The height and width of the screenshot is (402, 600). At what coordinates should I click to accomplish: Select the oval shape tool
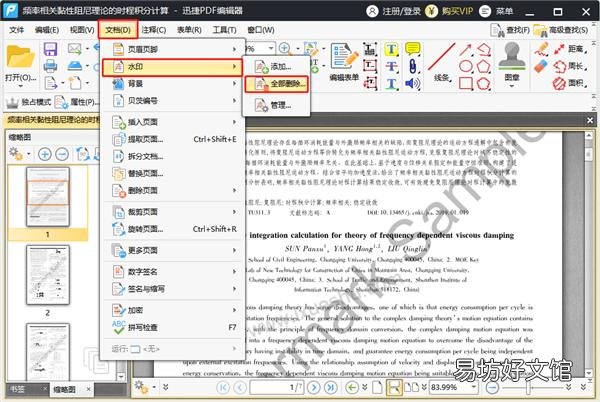[466, 67]
